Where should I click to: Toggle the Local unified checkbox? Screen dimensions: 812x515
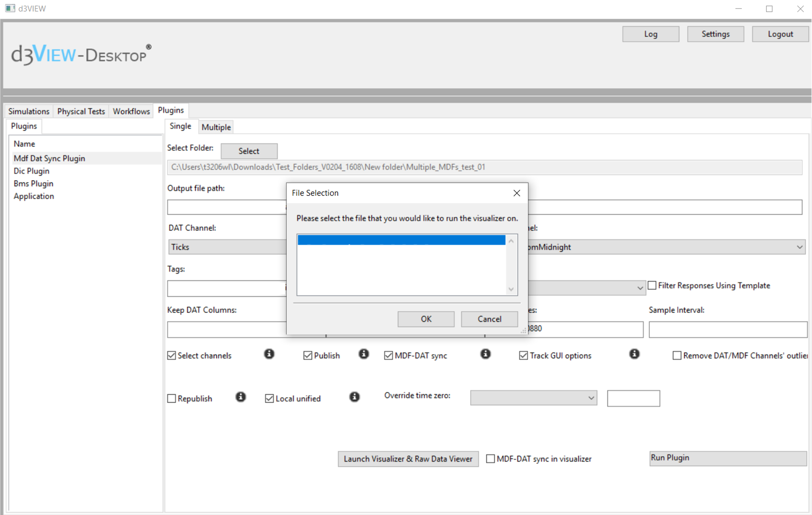(x=269, y=398)
